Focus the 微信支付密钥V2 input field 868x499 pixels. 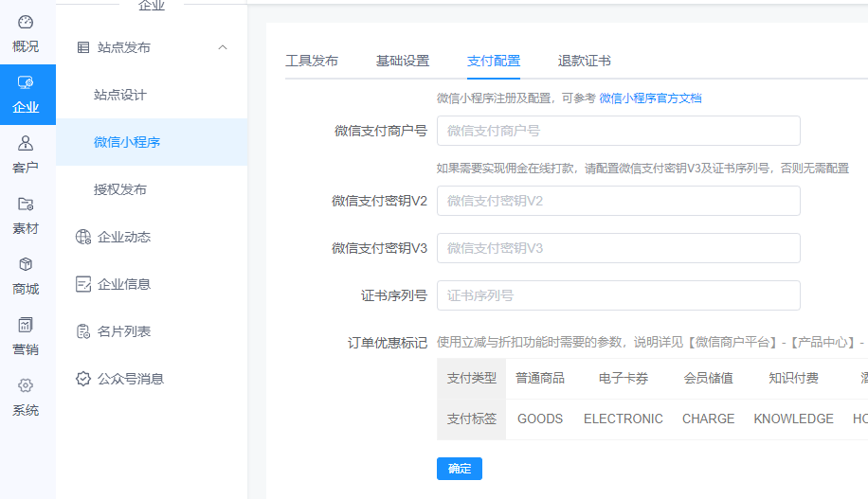pos(619,201)
